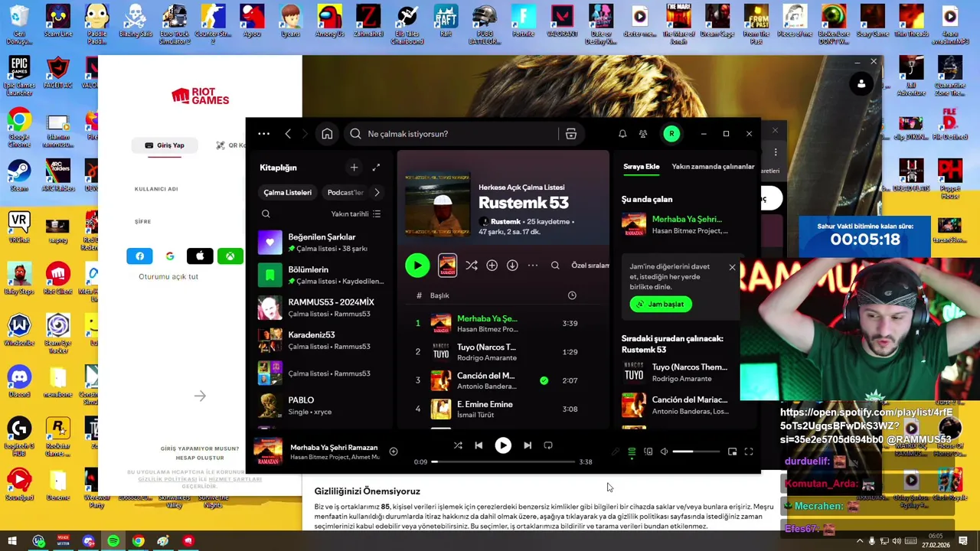Create a new playlist with plus button
Viewport: 980px width, 551px height.
(x=354, y=168)
